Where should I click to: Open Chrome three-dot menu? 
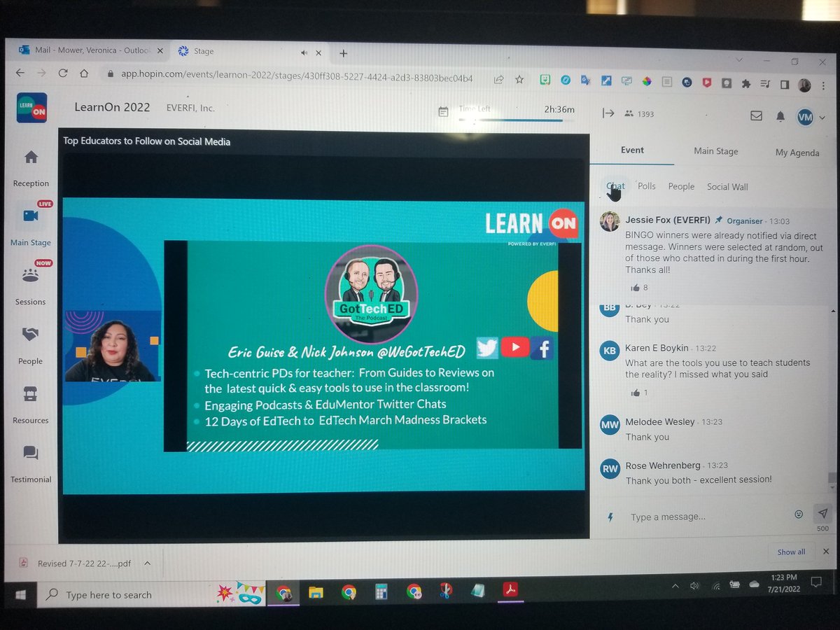(x=823, y=85)
